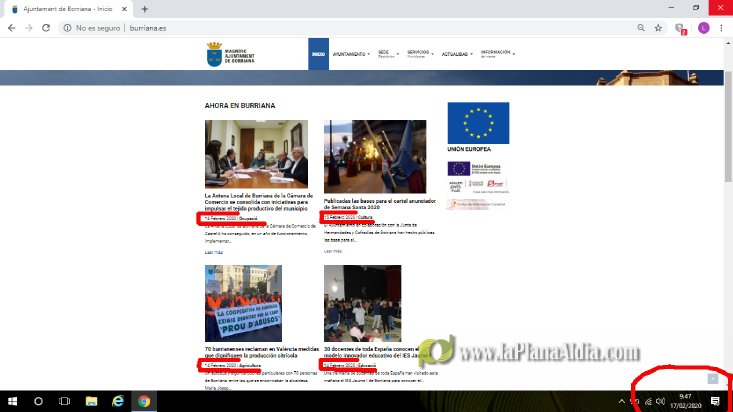Go forward in browser history
733x412 pixels.
click(x=29, y=28)
